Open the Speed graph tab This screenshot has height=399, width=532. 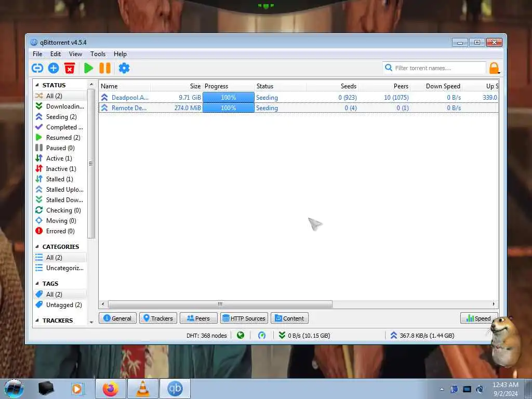(x=478, y=318)
